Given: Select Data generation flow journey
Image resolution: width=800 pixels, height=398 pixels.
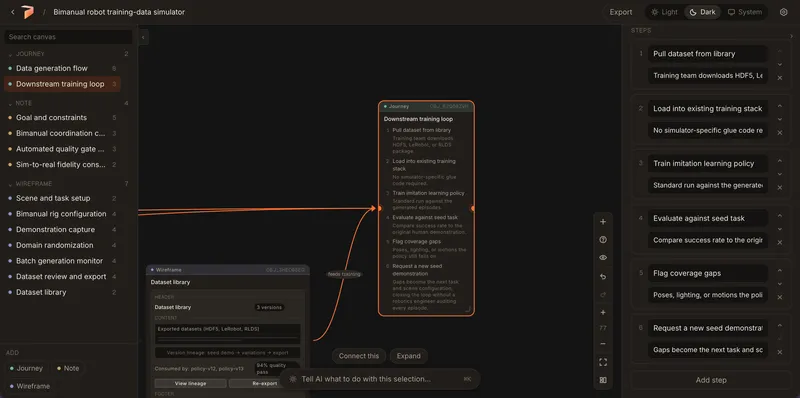Looking at the screenshot, I should coord(63,68).
